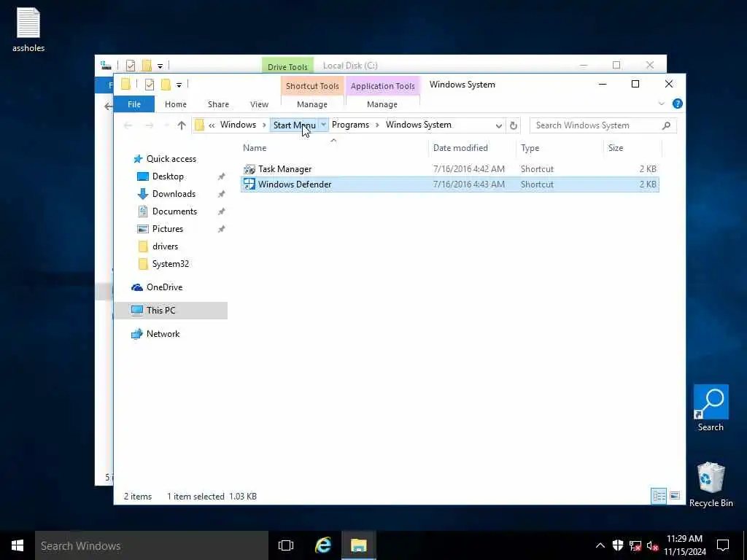Click the New folder quick access icon
The height and width of the screenshot is (560, 747).
point(166,85)
